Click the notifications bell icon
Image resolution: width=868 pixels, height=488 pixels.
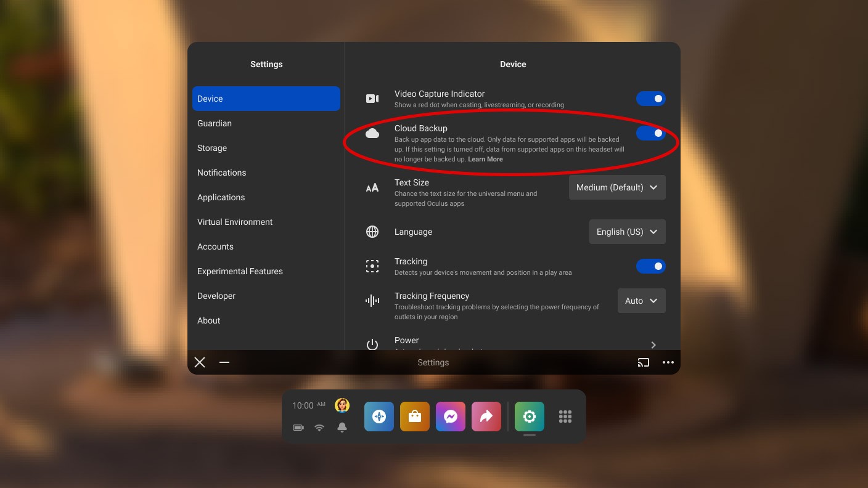click(x=342, y=428)
